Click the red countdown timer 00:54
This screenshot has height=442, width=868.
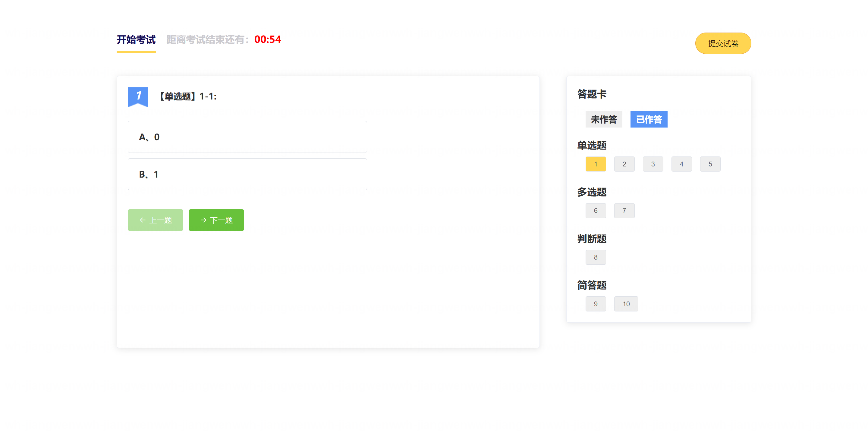point(268,39)
